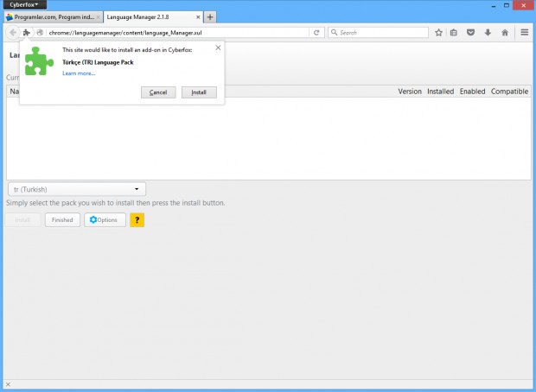Open the Cyberfox application menu button
Screen dimensions: 536x392
tap(24, 4)
